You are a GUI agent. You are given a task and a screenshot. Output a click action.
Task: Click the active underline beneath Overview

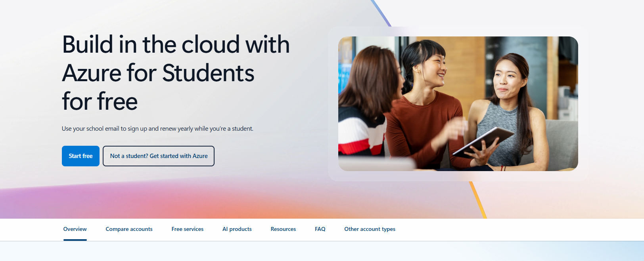tap(75, 240)
